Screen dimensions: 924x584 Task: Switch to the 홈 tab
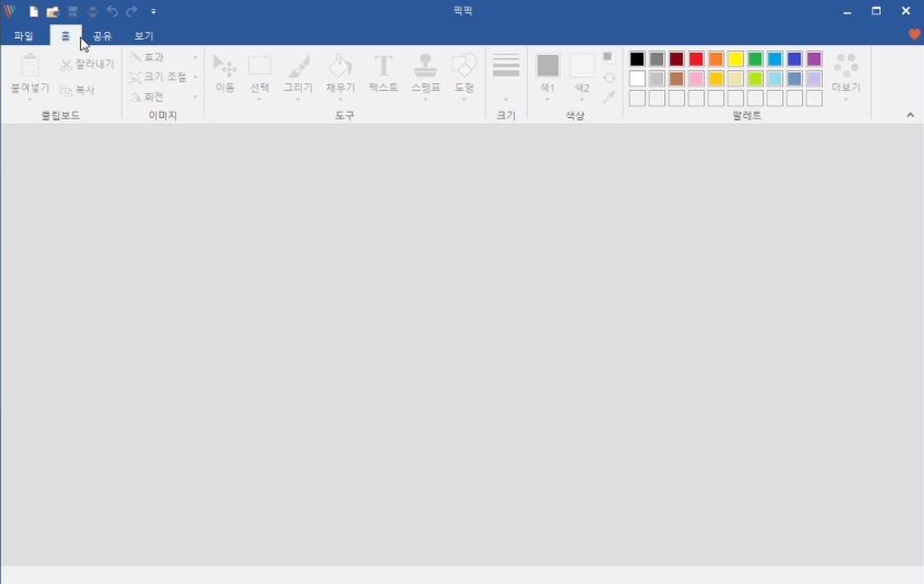[x=66, y=36]
